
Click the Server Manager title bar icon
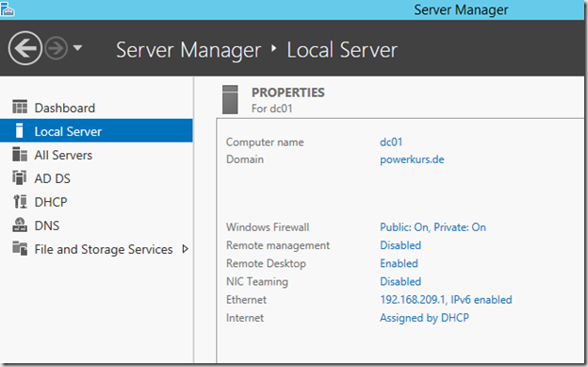click(8, 9)
